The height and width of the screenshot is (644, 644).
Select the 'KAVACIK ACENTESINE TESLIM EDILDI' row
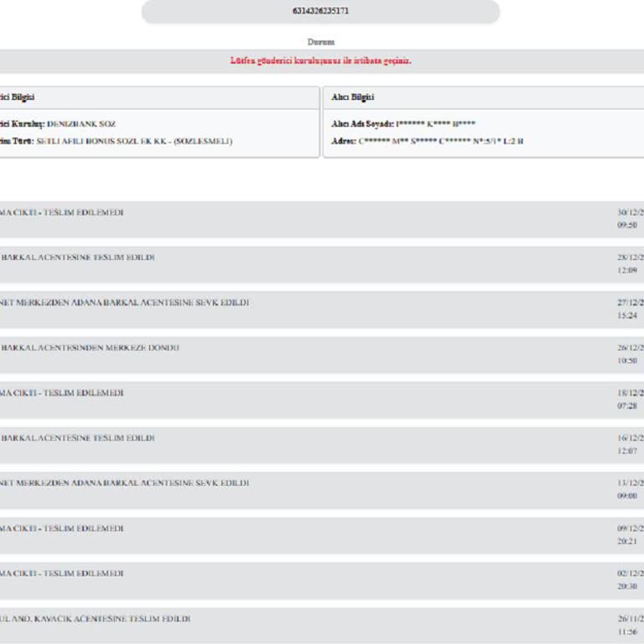coord(322,626)
